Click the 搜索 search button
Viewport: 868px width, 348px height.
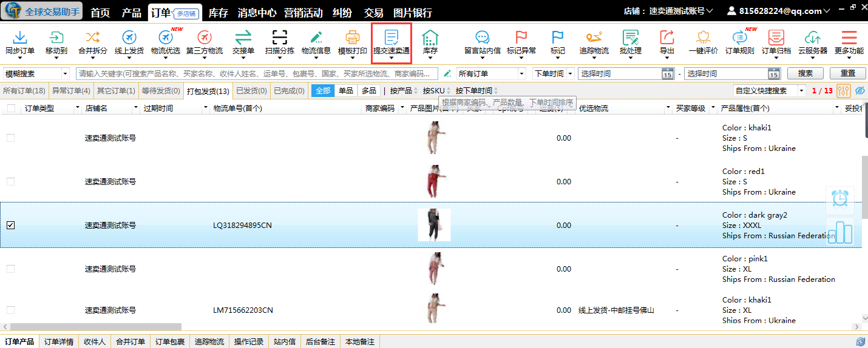(x=805, y=73)
